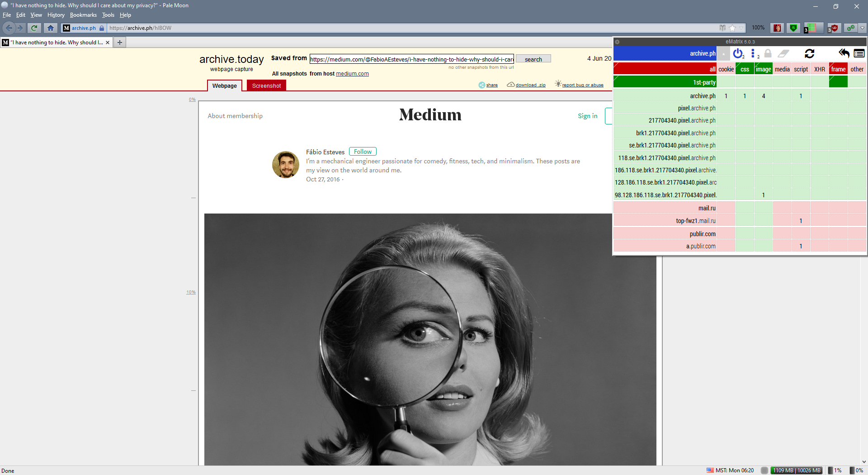The height and width of the screenshot is (475, 868).
Task: Switch to the Screenshot tab
Action: (x=266, y=85)
